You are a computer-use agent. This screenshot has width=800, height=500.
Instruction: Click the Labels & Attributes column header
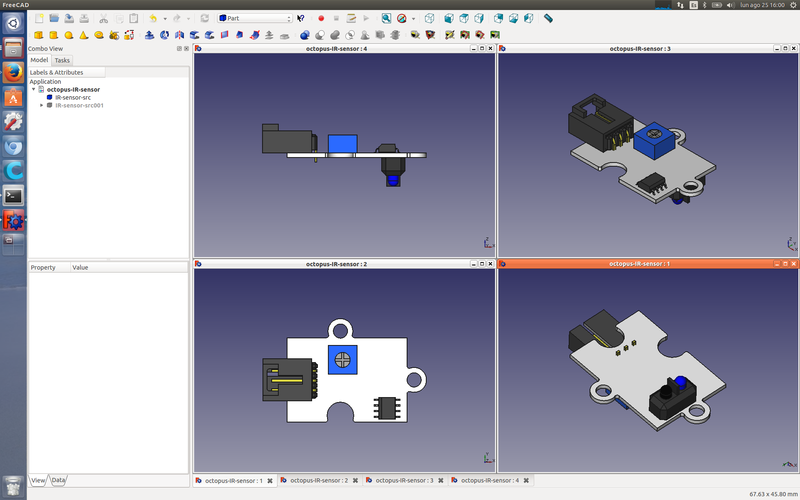tap(56, 72)
